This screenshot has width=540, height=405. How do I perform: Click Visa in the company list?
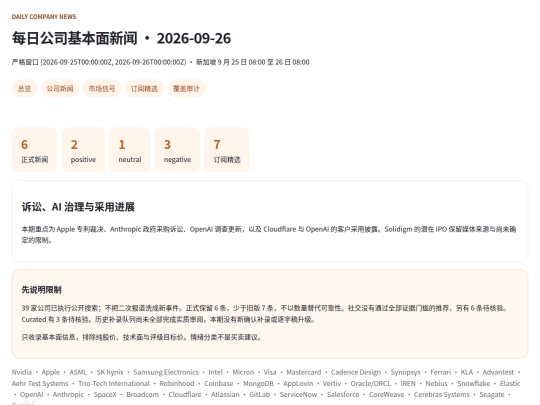(x=270, y=372)
